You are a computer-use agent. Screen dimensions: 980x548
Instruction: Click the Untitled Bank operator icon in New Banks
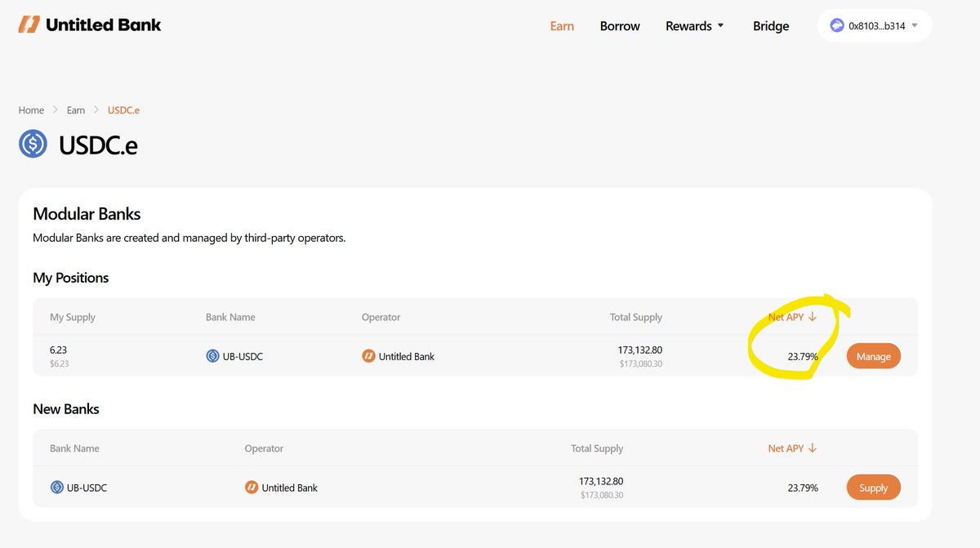point(252,488)
